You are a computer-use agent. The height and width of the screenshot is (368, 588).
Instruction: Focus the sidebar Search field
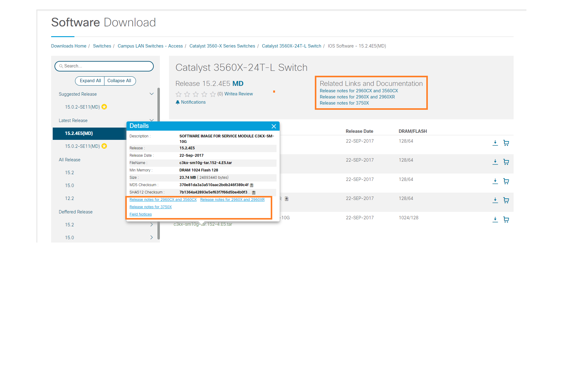coord(104,66)
